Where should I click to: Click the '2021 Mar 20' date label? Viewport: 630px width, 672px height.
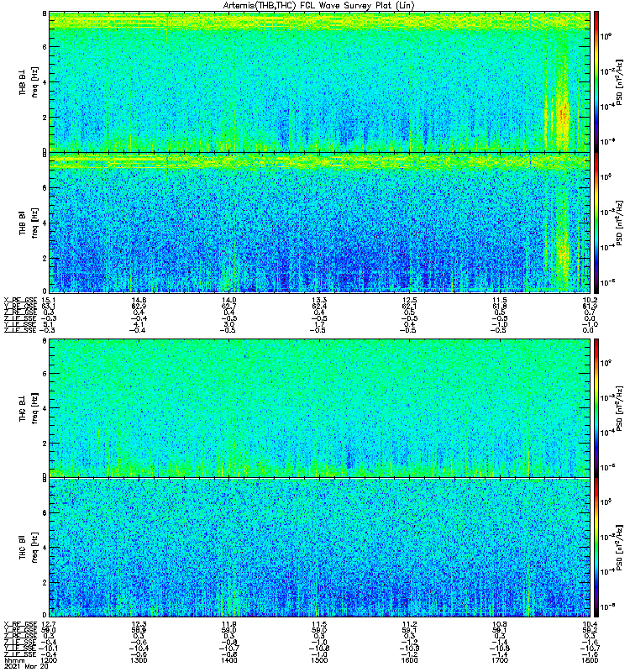coord(26,666)
